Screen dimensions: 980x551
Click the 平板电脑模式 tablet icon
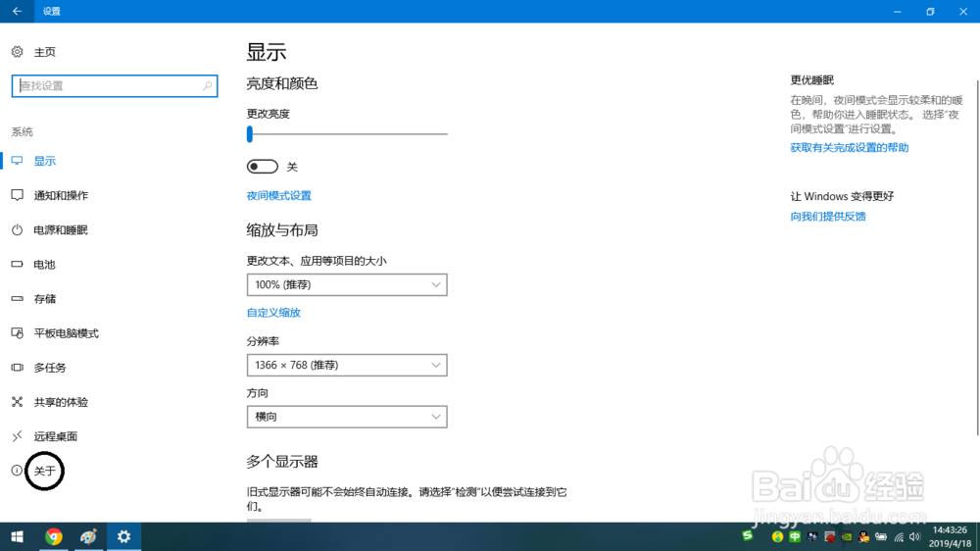point(18,332)
